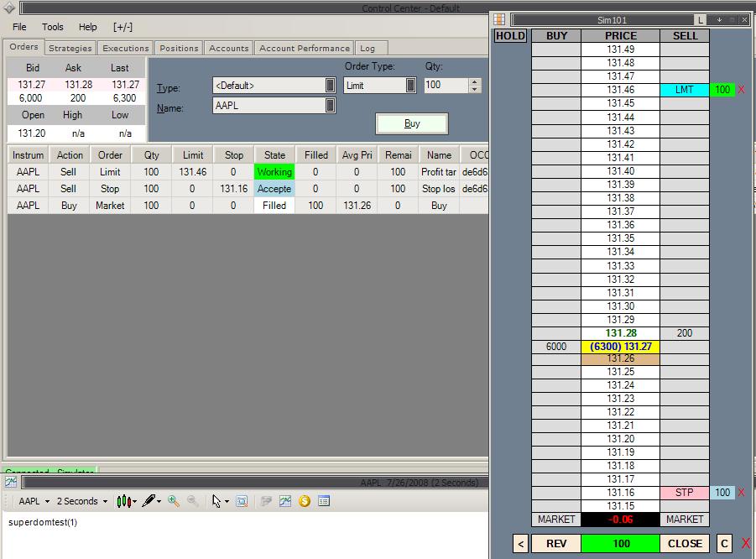Viewport: 756px width, 559px height.
Task: Open the File menu
Action: coord(19,27)
